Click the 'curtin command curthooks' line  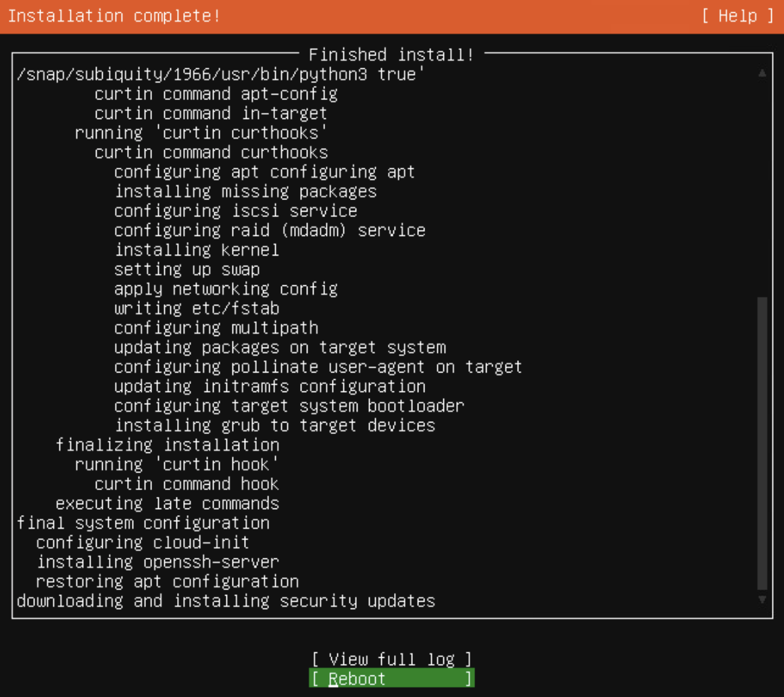pos(211,152)
